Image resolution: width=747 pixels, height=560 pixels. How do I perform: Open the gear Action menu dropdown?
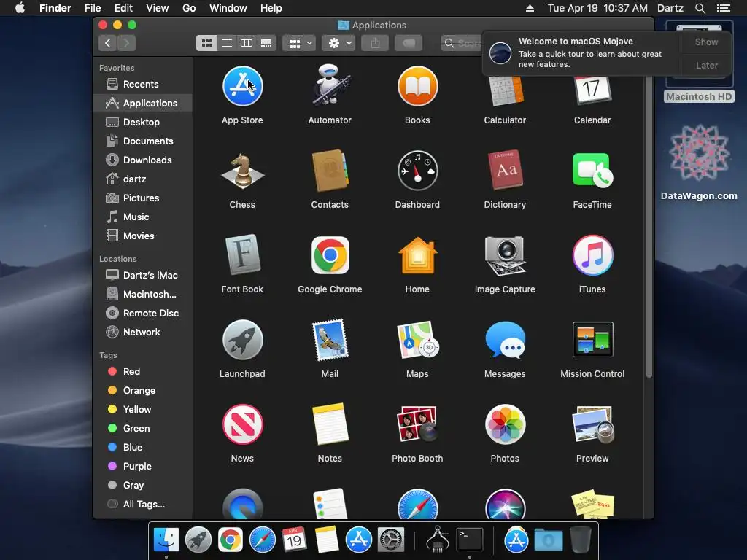338,43
